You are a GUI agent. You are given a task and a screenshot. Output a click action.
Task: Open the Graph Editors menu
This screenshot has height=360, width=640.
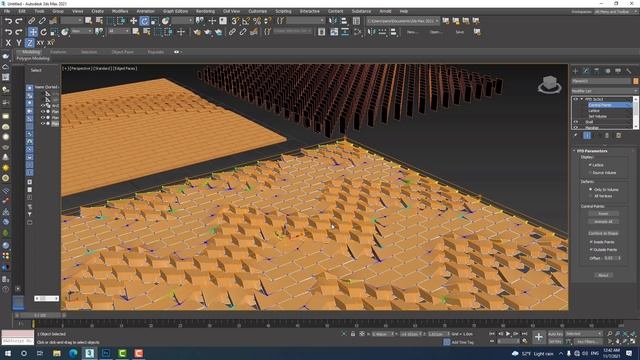(x=175, y=11)
